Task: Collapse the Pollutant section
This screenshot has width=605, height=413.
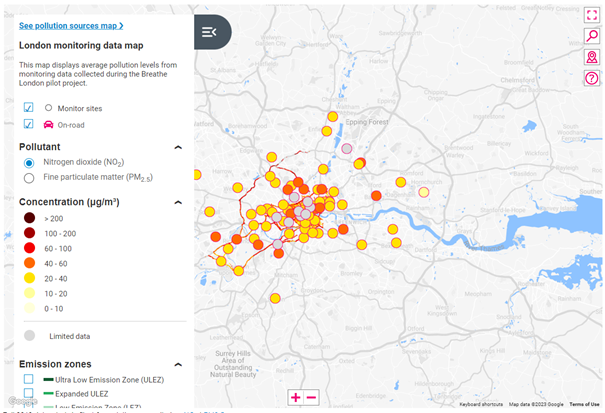Action: point(178,147)
